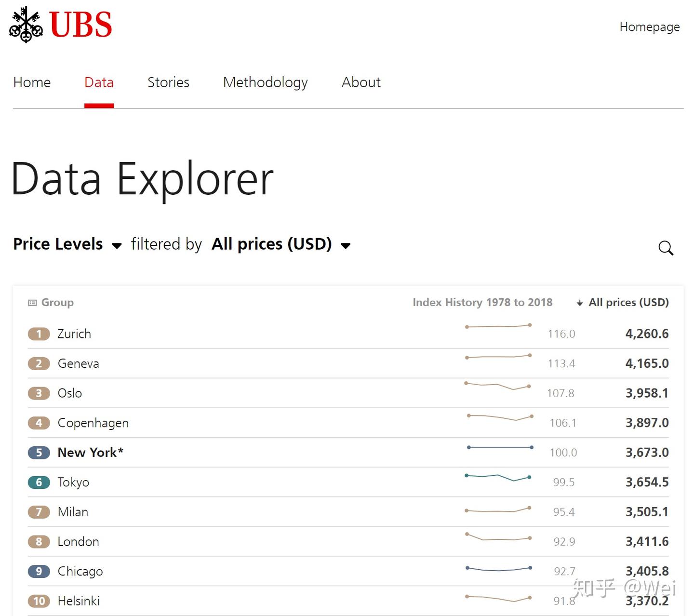Go to the Home tab
This screenshot has width=694, height=616.
point(32,82)
